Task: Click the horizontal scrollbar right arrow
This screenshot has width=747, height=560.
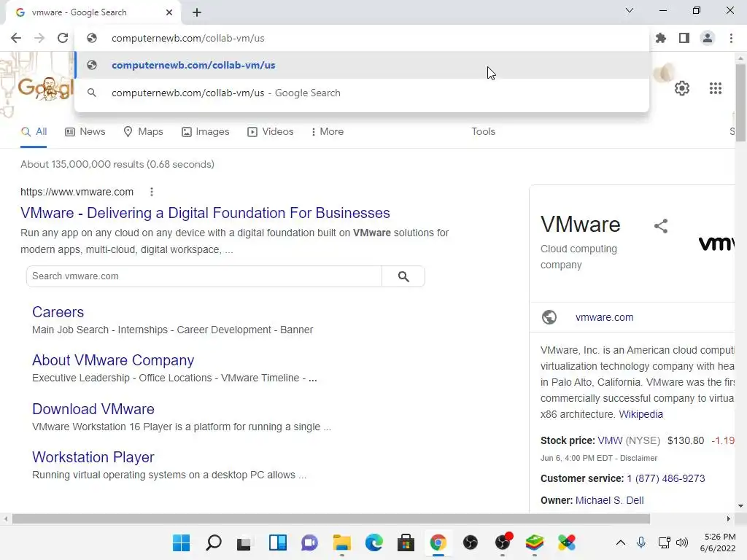Action: (729, 518)
